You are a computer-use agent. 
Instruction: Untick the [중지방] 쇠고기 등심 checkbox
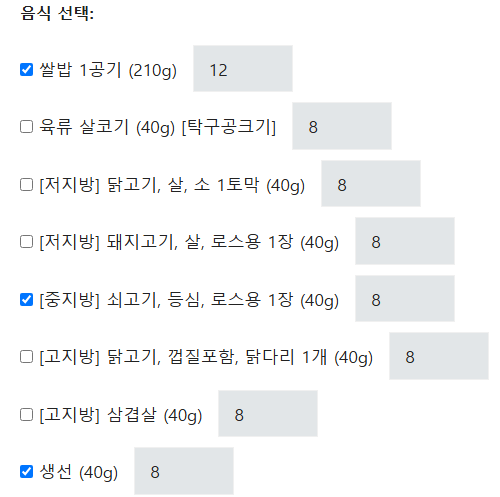click(x=26, y=300)
